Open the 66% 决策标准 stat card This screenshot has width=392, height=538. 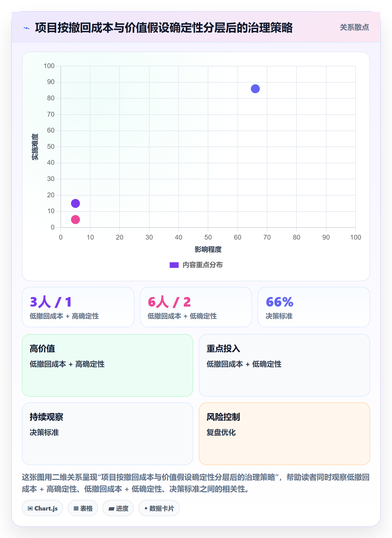[314, 307]
